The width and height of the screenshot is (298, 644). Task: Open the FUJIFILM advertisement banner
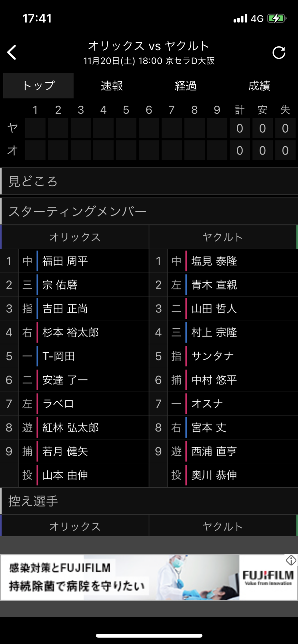[149, 577]
